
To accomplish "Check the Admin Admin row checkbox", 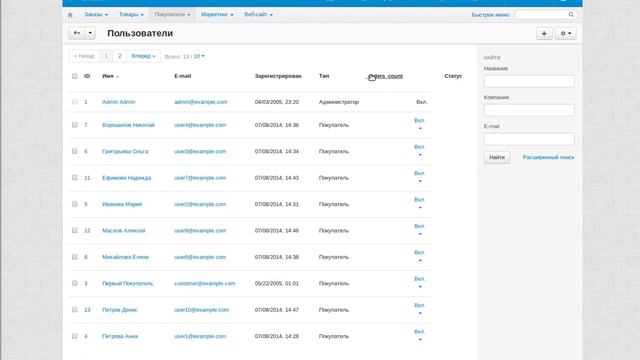I will click(x=74, y=102).
